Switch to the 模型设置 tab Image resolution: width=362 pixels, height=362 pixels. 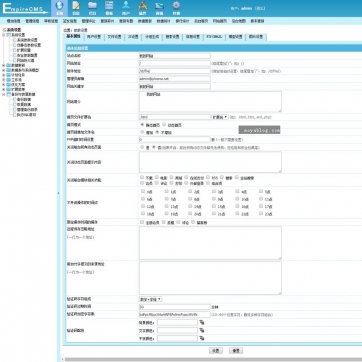pos(235,37)
